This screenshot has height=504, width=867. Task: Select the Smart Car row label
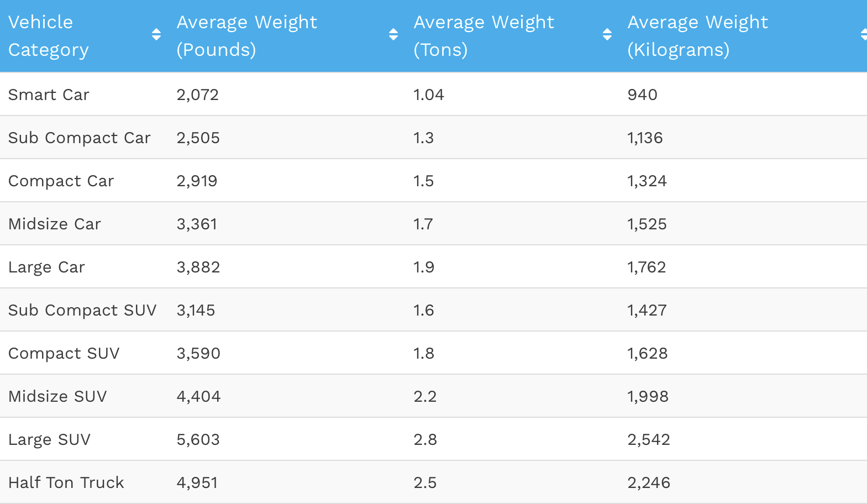(49, 95)
